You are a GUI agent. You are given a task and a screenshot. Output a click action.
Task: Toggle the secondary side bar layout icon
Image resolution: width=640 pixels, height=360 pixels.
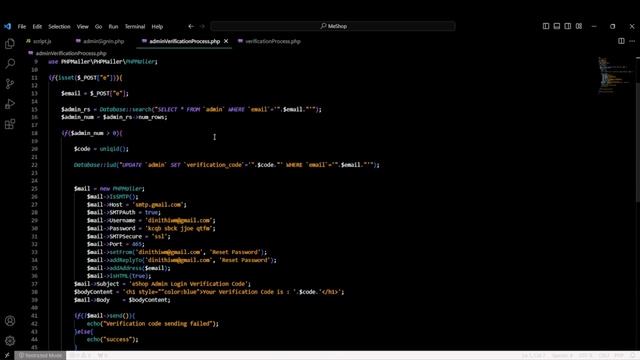568,26
